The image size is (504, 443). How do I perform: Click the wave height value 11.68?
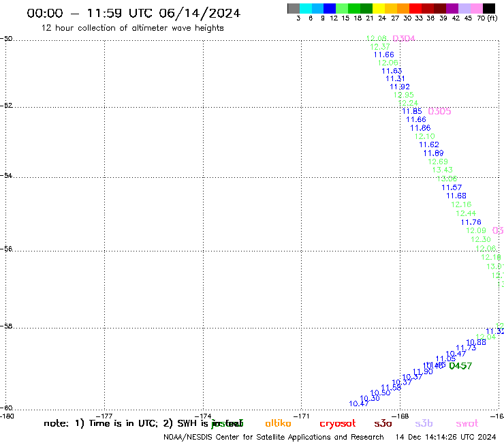(456, 196)
